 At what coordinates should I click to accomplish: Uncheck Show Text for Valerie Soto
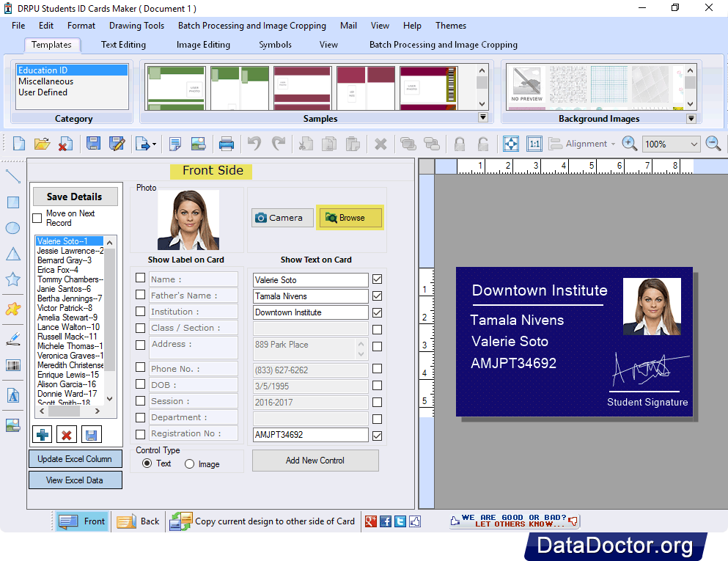coord(378,279)
